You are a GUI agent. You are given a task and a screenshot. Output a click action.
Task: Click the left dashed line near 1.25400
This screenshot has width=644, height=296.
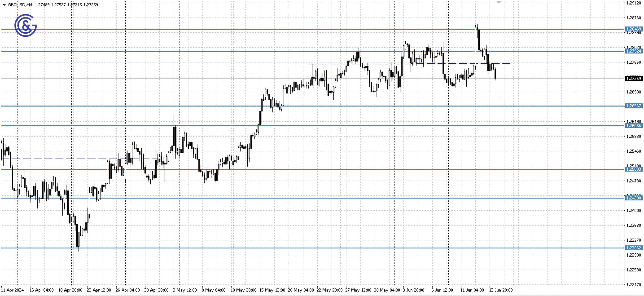(68, 158)
